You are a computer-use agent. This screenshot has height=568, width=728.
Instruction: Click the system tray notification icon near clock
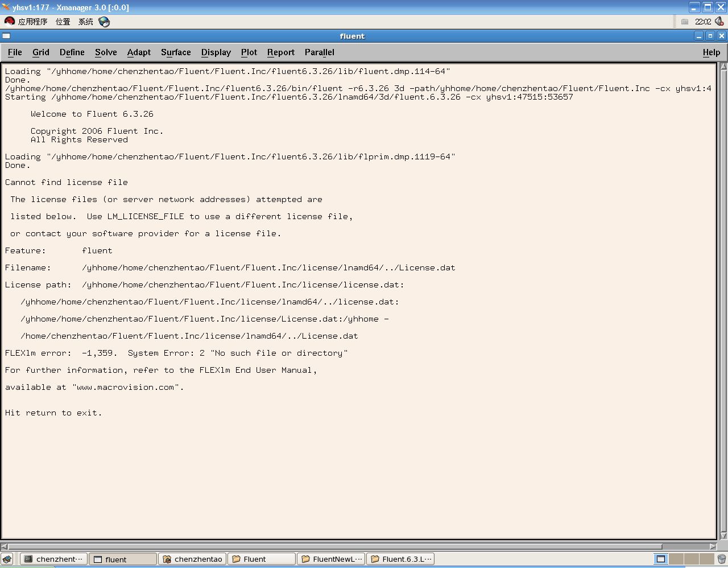[685, 22]
